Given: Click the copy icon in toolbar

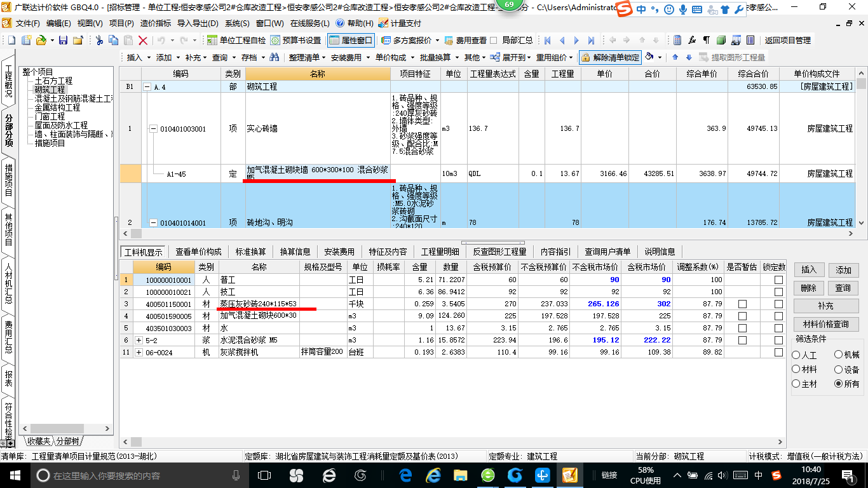Looking at the screenshot, I should (x=114, y=40).
